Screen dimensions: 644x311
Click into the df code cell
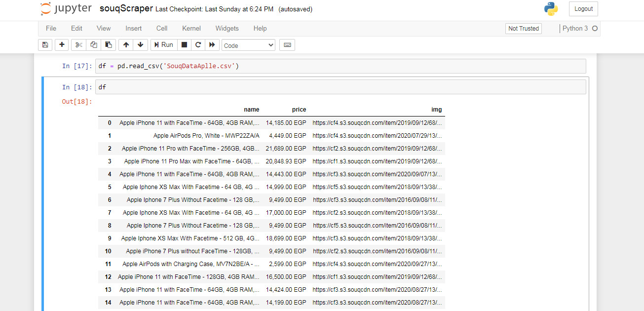coord(341,87)
